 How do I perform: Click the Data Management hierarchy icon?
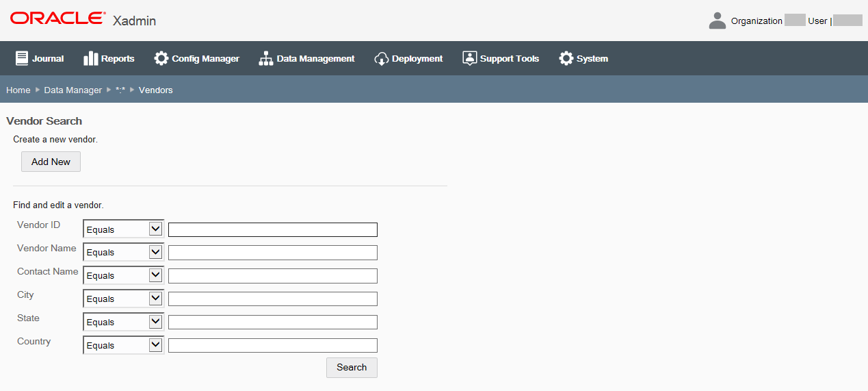click(266, 58)
